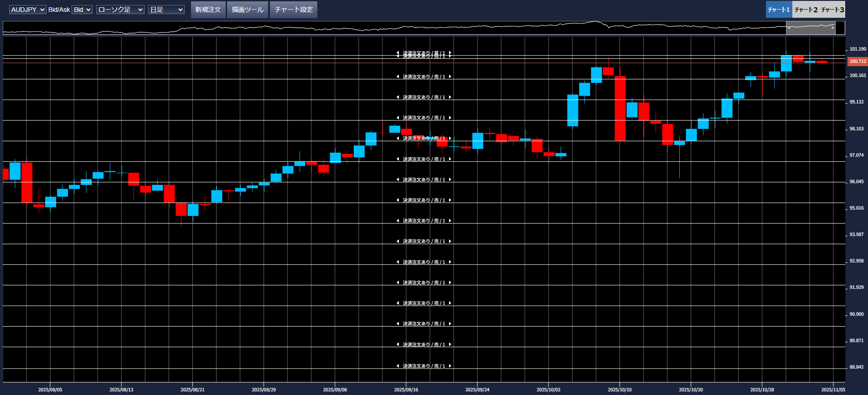This screenshot has height=395, width=868.
Task: Click left arrow of the lowest sell order label
Action: 398,366
